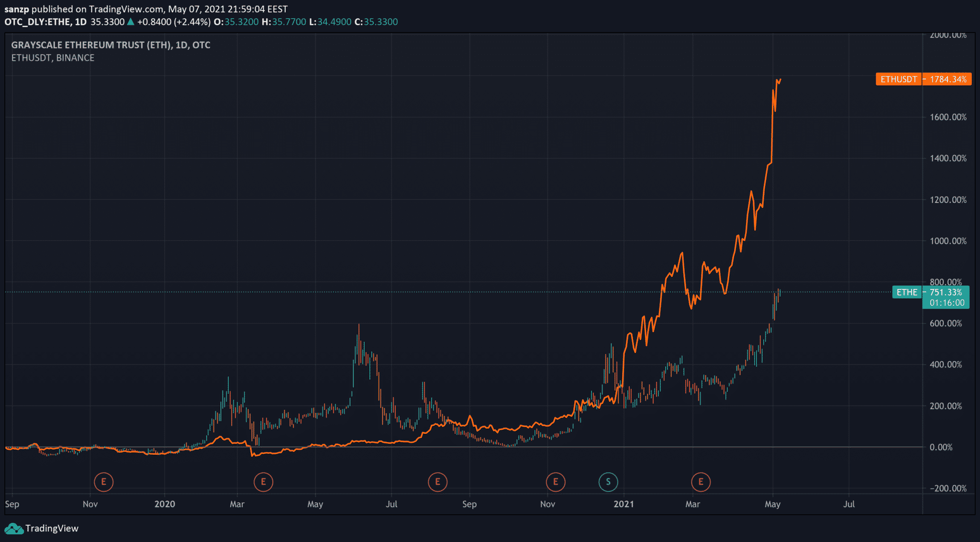Select the teal ETHE price label

(907, 292)
